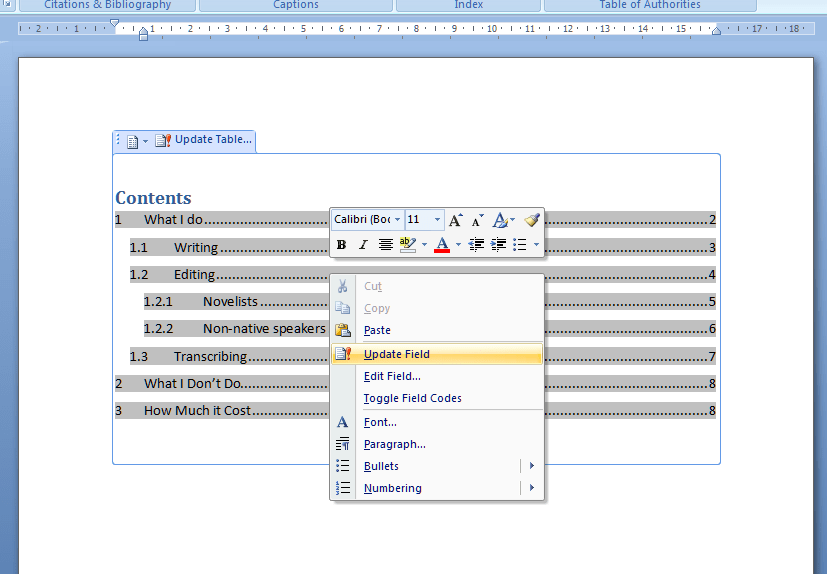The height and width of the screenshot is (574, 827).
Task: Click the Novelists entry in table of contents
Action: point(230,301)
